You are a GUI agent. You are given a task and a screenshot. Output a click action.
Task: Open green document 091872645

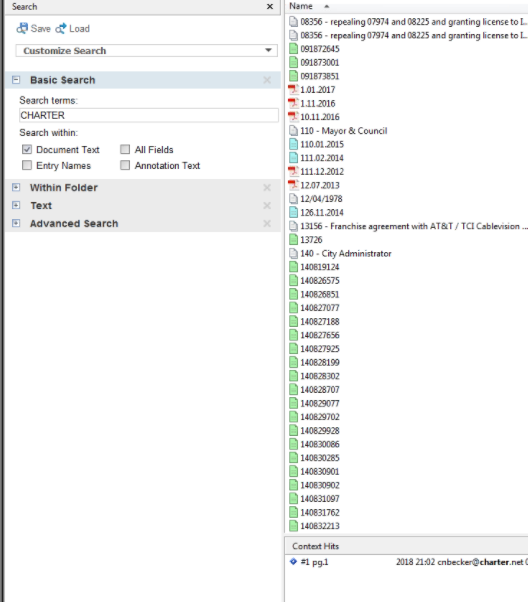point(320,49)
